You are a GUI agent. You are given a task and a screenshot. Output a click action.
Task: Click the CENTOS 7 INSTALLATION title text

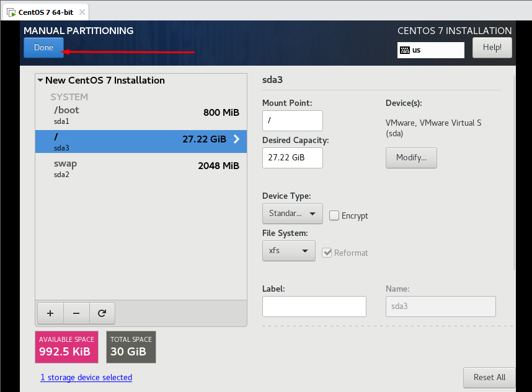point(454,30)
